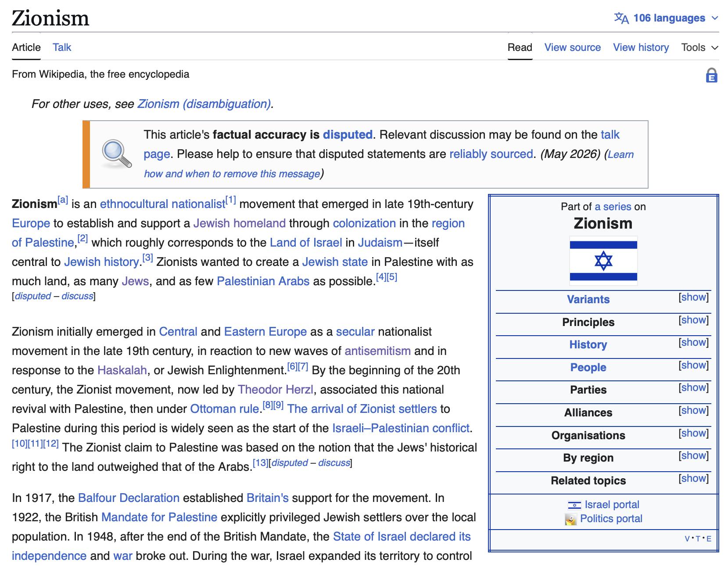This screenshot has width=728, height=566.
Task: Expand the Parties section with show
Action: (x=693, y=388)
